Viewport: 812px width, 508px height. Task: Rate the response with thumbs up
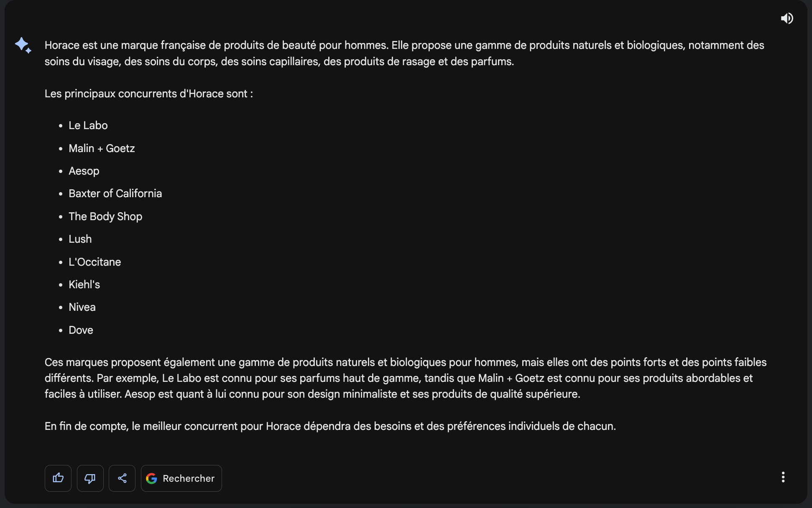coord(58,478)
